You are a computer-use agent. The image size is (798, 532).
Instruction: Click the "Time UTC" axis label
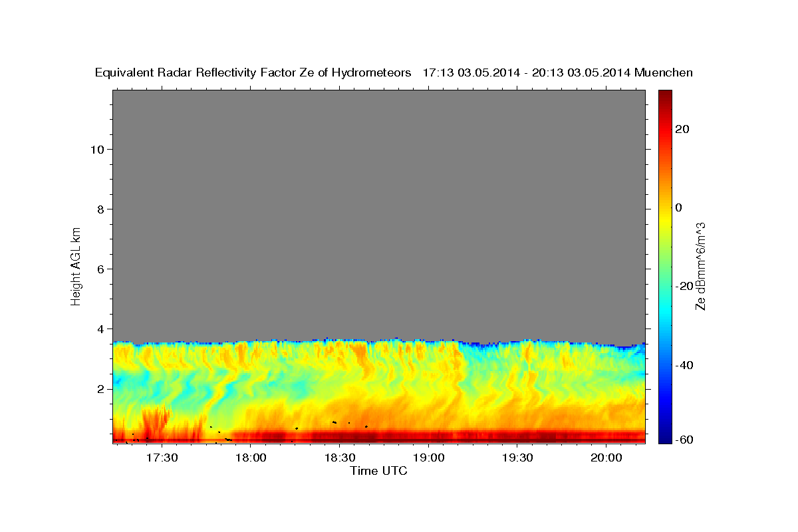click(378, 471)
